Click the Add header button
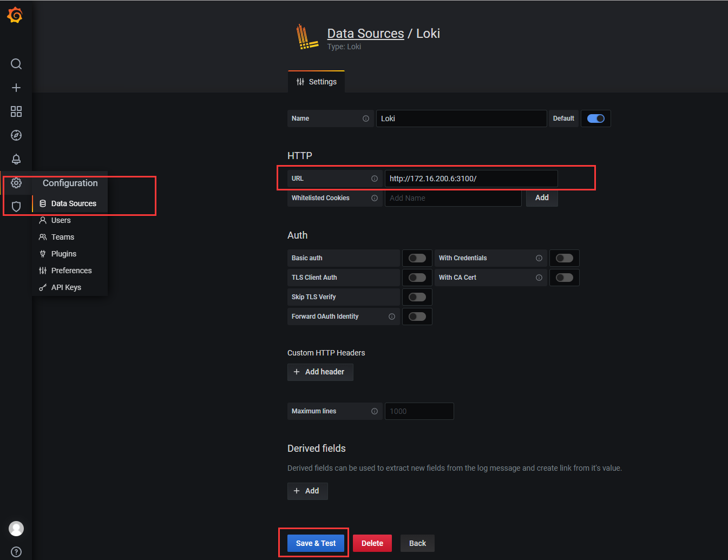This screenshot has width=728, height=560. pyautogui.click(x=320, y=372)
